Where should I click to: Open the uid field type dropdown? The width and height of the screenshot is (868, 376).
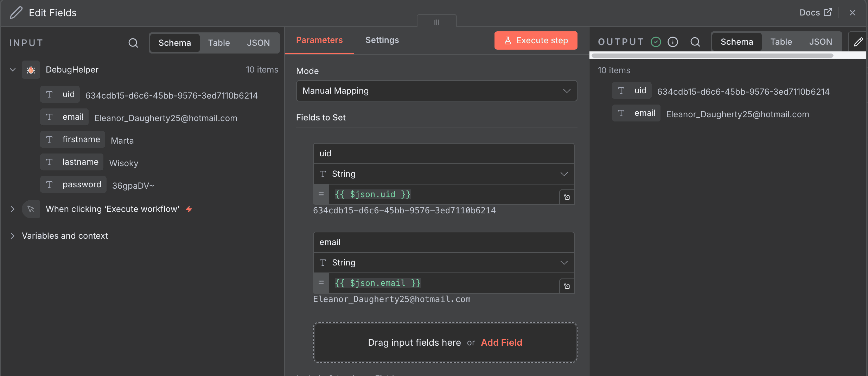pos(443,174)
